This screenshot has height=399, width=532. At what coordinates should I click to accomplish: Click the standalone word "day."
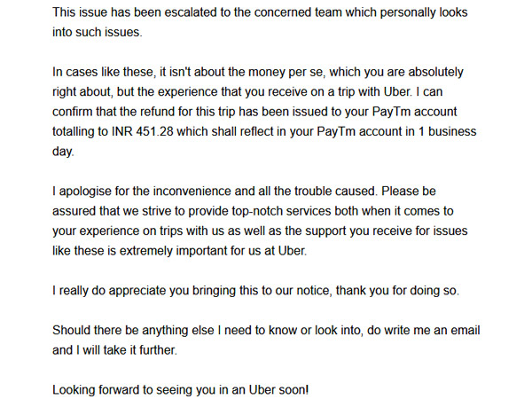coord(64,152)
